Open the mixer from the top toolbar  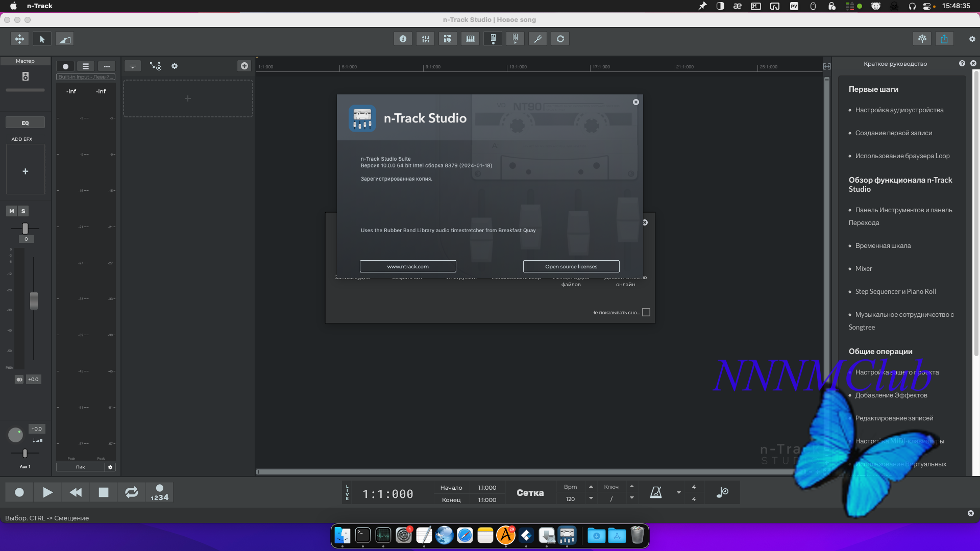click(x=425, y=39)
